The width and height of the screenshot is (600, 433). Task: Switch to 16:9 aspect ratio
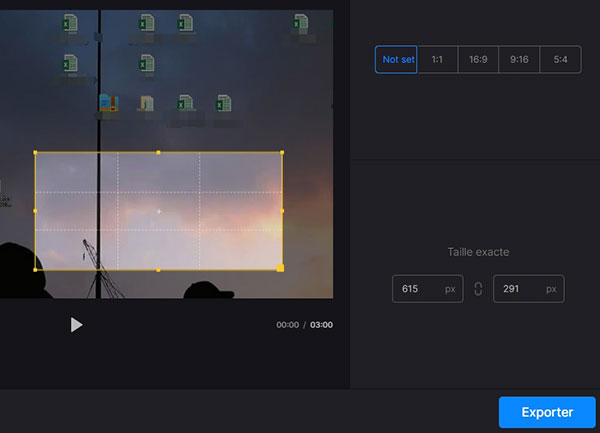point(478,60)
